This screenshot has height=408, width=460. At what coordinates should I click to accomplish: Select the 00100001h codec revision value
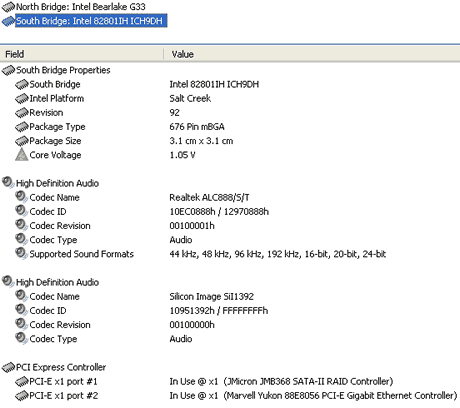192,226
